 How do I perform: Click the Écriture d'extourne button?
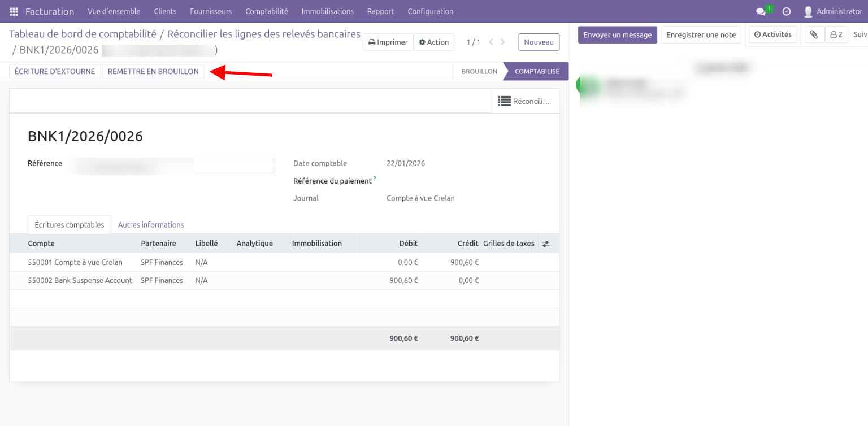(x=55, y=71)
